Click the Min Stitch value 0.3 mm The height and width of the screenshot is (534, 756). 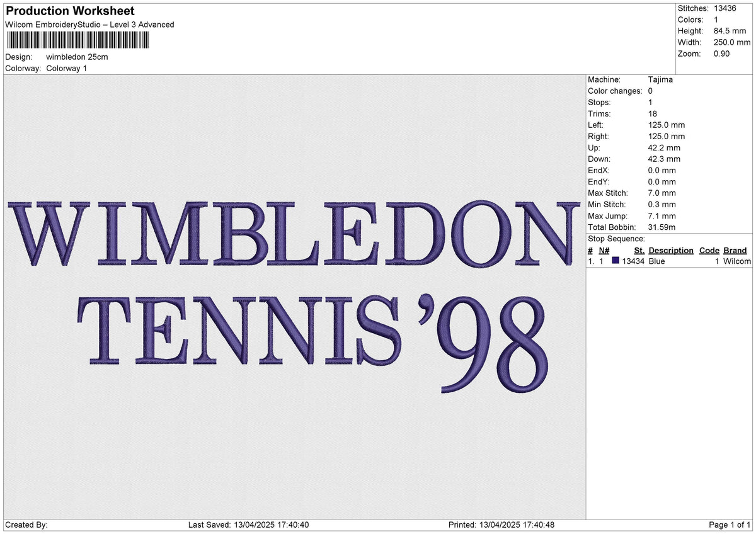(662, 204)
